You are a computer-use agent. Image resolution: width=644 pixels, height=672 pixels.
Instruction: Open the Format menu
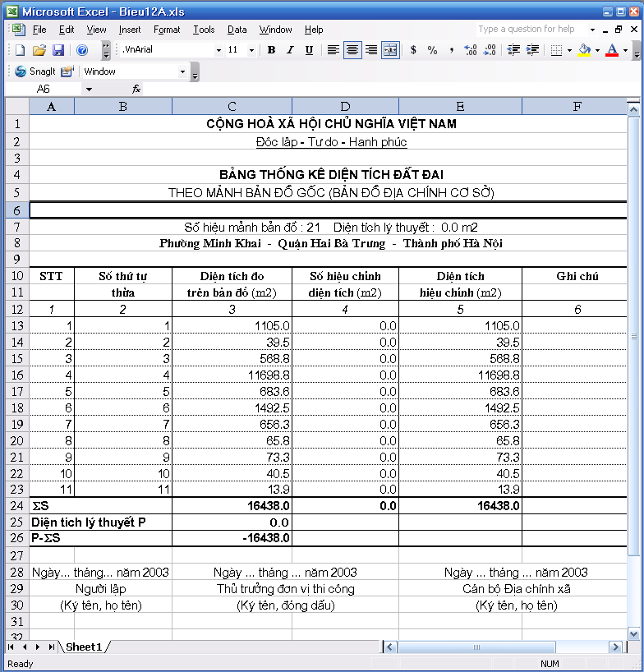pos(166,30)
